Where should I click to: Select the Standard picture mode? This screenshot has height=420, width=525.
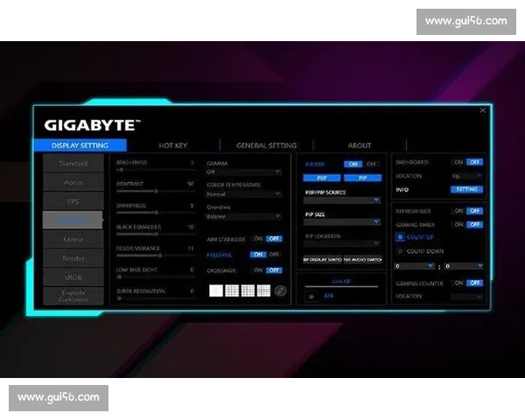coord(73,163)
